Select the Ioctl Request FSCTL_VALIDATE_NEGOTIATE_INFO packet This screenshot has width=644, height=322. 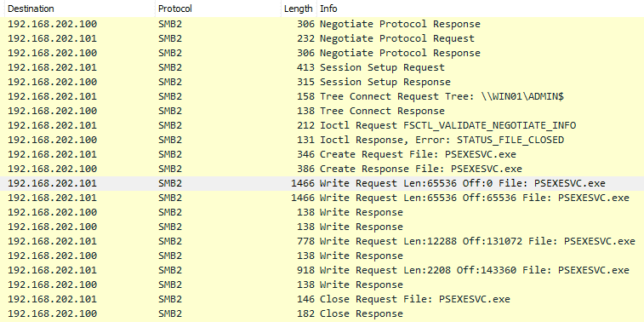[x=322, y=125]
